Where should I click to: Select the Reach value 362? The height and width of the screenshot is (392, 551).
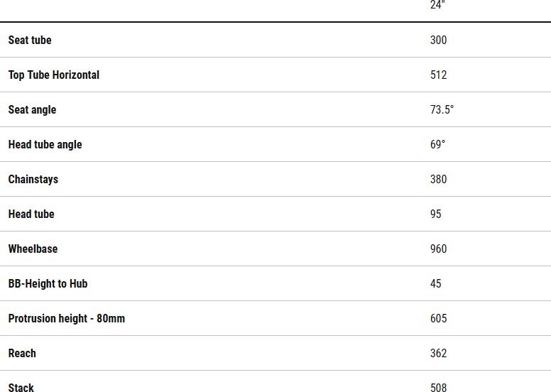pos(438,354)
